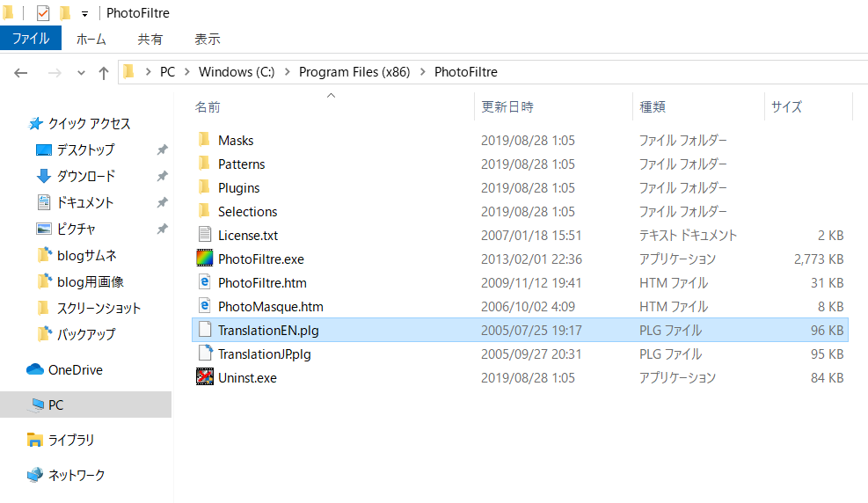The image size is (868, 503).
Task: Select the file name Plugins
Action: (x=238, y=188)
